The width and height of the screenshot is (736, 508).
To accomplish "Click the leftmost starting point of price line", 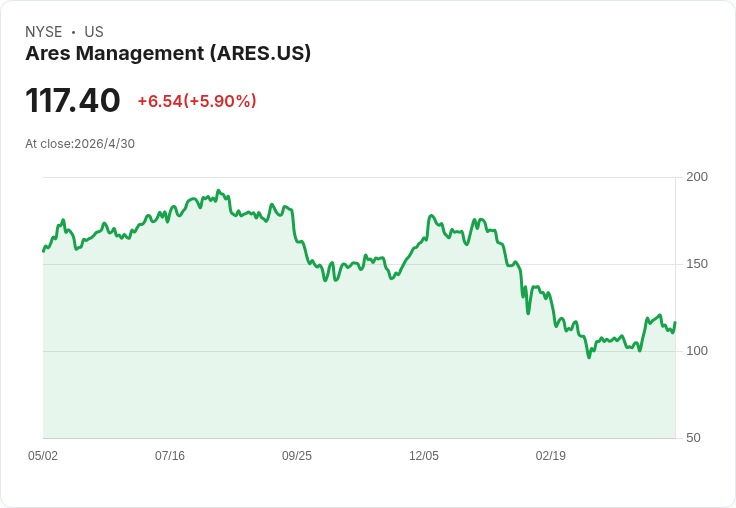I will (44, 251).
